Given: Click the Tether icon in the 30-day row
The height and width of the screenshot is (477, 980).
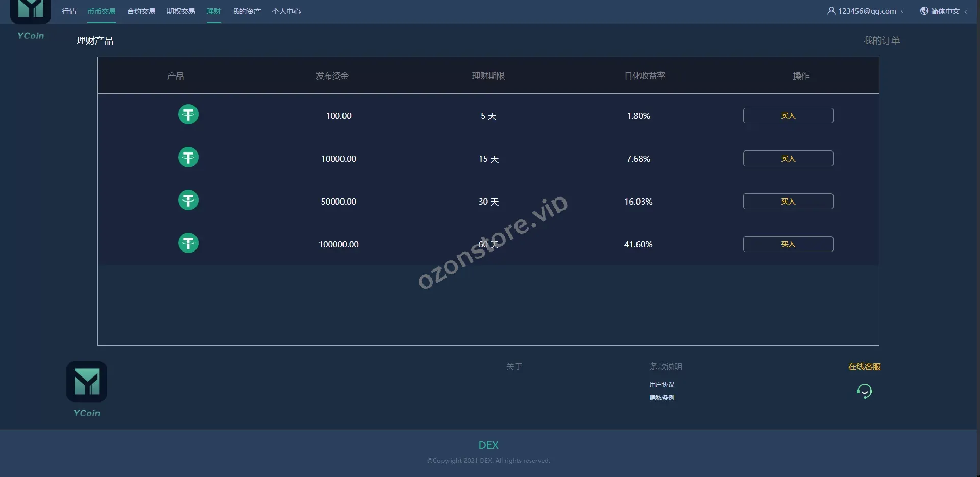Looking at the screenshot, I should coord(188,200).
